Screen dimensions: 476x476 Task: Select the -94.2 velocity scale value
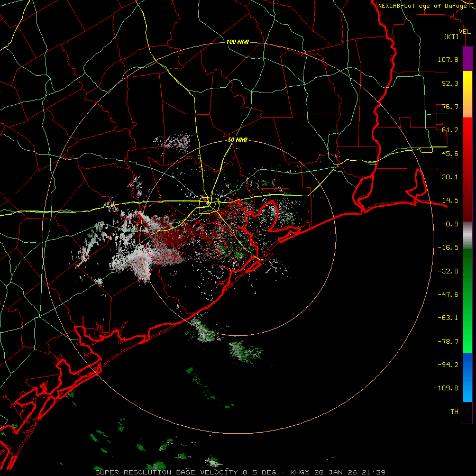[448, 365]
